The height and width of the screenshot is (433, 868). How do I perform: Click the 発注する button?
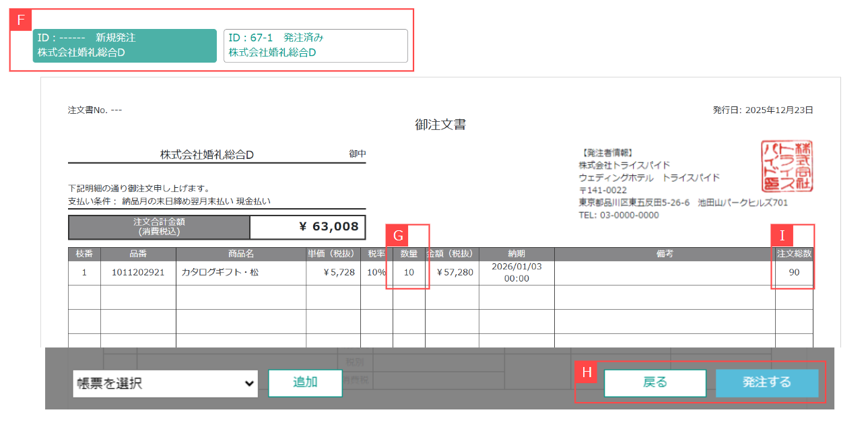[766, 382]
